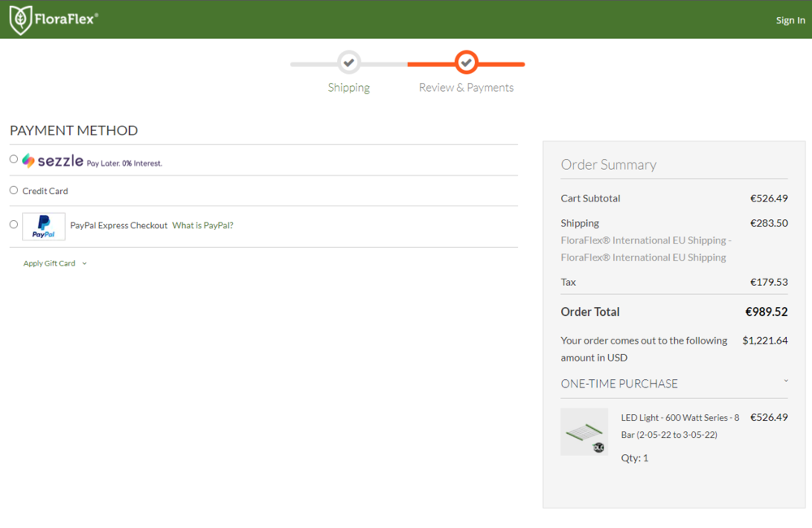
Task: Click the Order Summary heading
Action: [608, 165]
